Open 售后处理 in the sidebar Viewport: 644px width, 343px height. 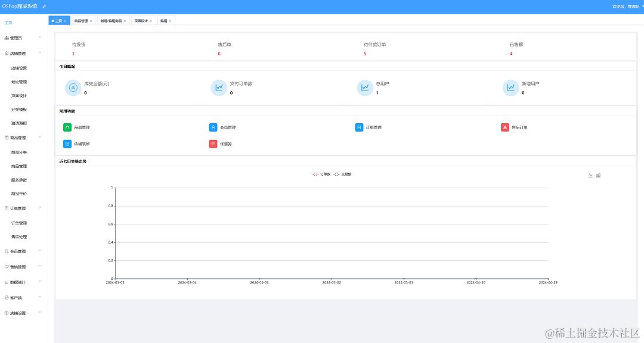pos(19,237)
